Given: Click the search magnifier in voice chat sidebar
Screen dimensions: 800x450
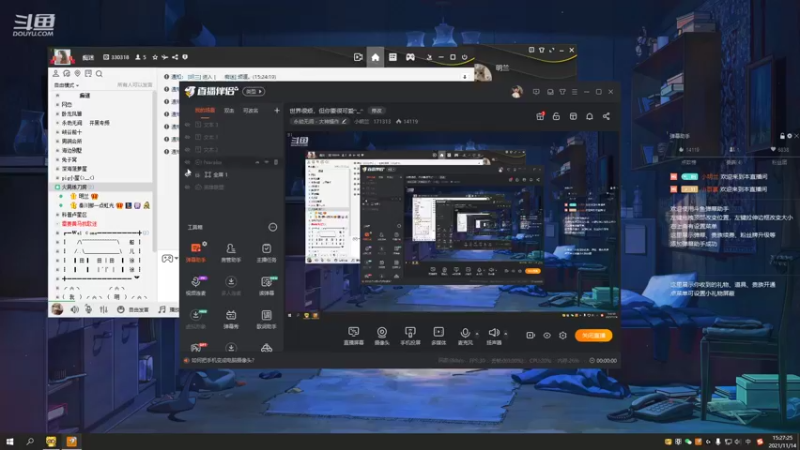Looking at the screenshot, I should tap(99, 74).
